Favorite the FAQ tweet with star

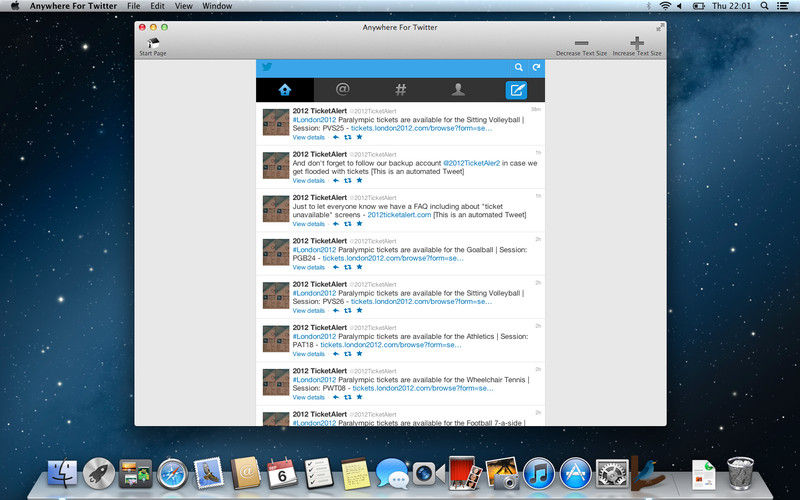click(359, 223)
